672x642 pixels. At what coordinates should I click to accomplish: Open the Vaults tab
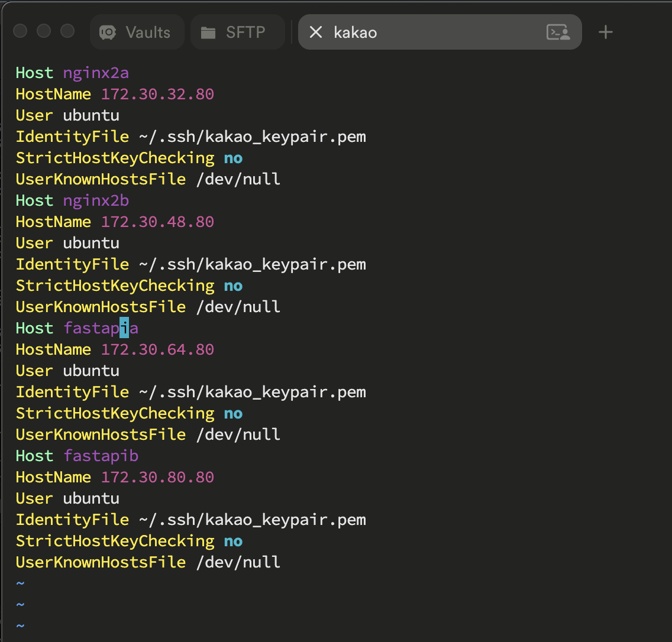coord(137,32)
